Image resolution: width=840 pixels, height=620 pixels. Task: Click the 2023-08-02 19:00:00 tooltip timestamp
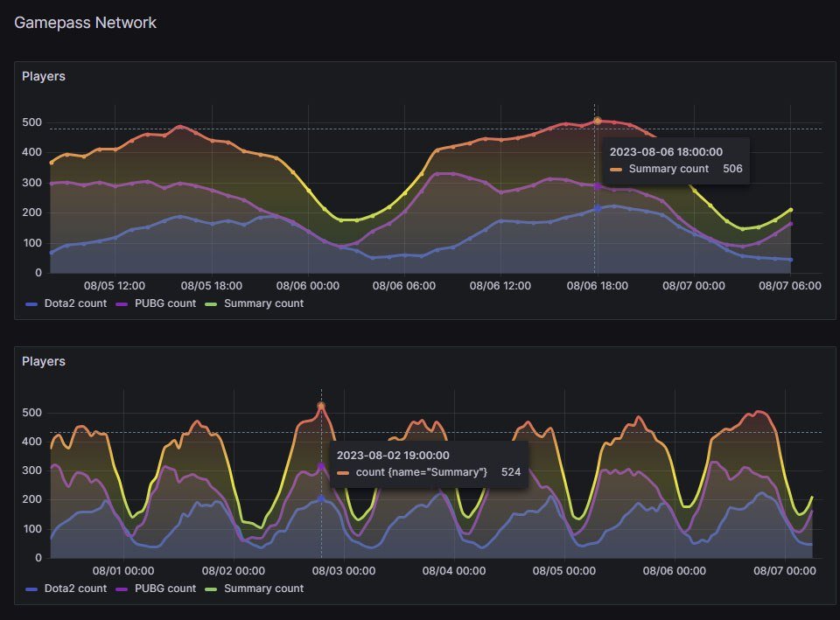[x=393, y=455]
